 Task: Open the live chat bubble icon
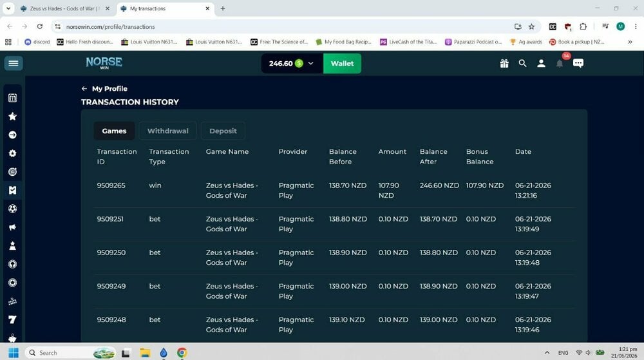pyautogui.click(x=578, y=63)
